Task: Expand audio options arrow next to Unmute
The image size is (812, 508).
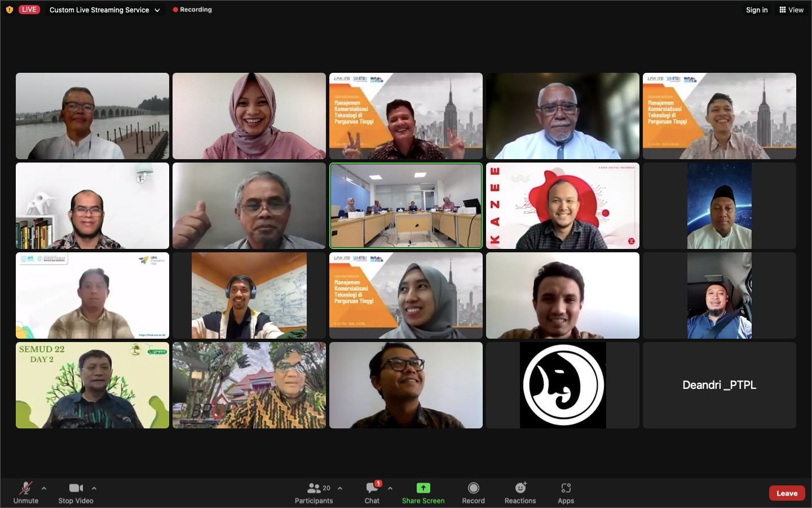Action: point(44,488)
